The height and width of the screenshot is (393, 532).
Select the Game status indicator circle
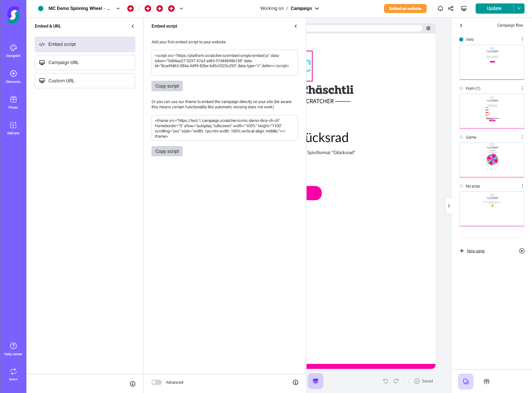pos(461,137)
